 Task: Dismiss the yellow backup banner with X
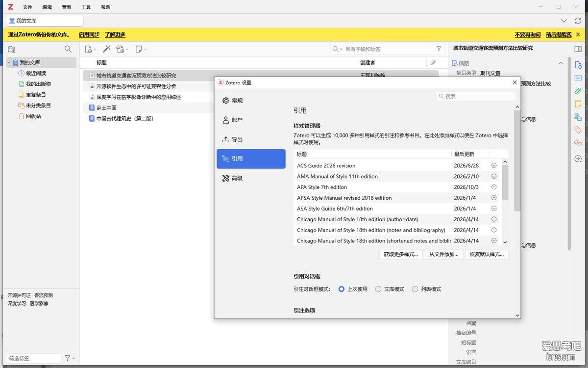pos(578,34)
